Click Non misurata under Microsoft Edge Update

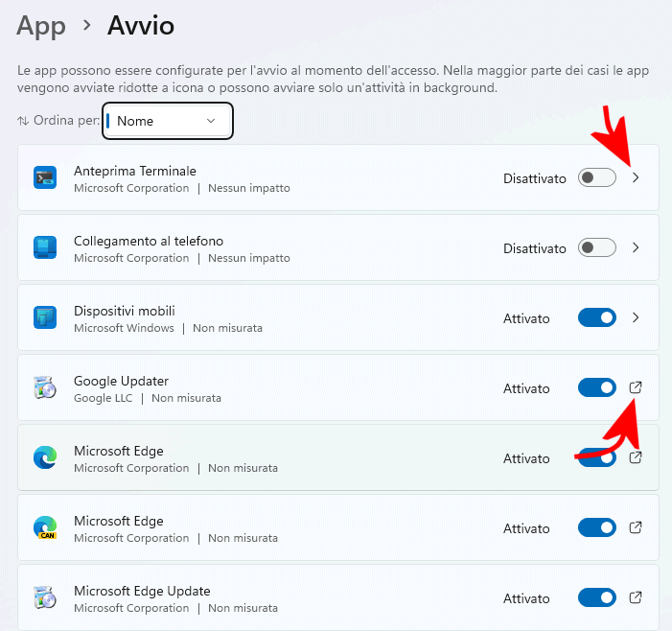click(x=243, y=608)
